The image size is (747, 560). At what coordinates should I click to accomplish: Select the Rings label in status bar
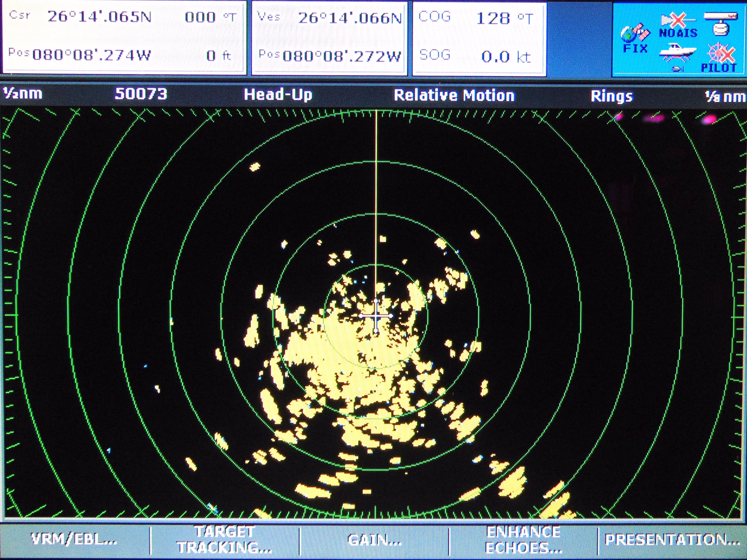(x=612, y=96)
